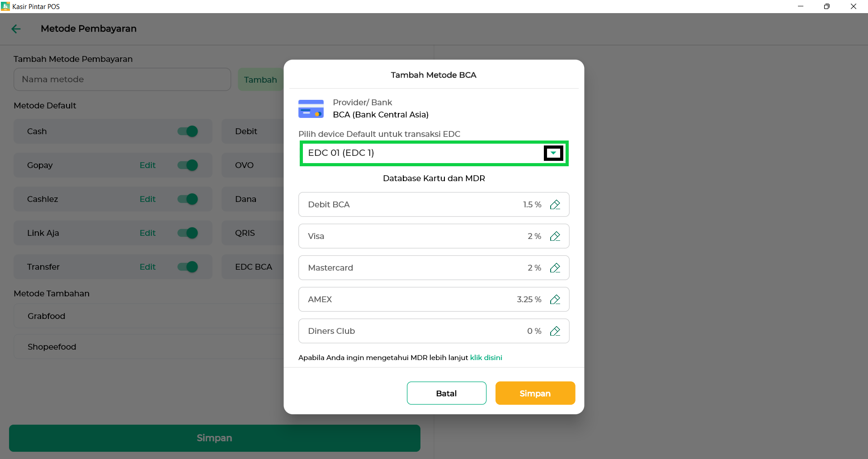Click Edit next to Gopay

click(x=147, y=165)
